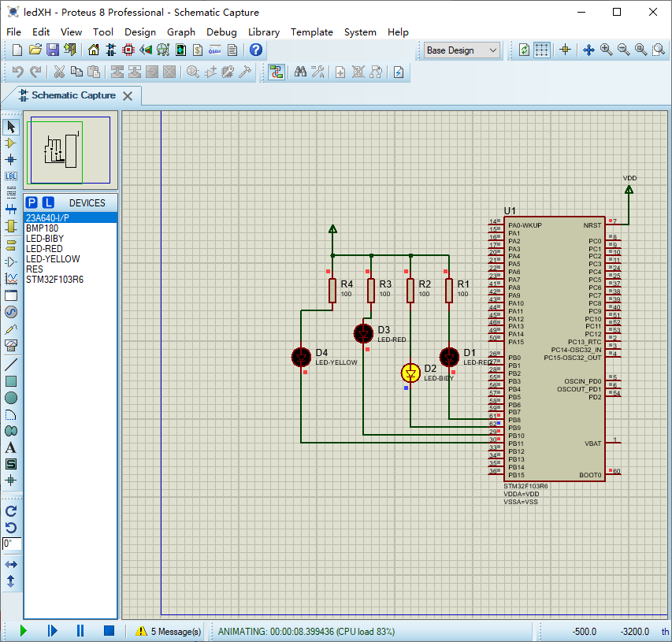Open Virtual Instruments mode
This screenshot has width=672, height=642.
point(11,346)
